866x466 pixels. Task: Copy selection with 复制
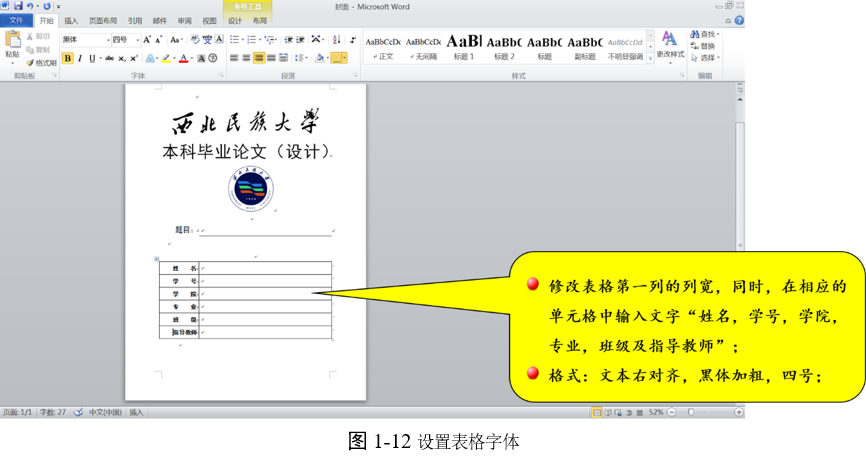point(38,50)
